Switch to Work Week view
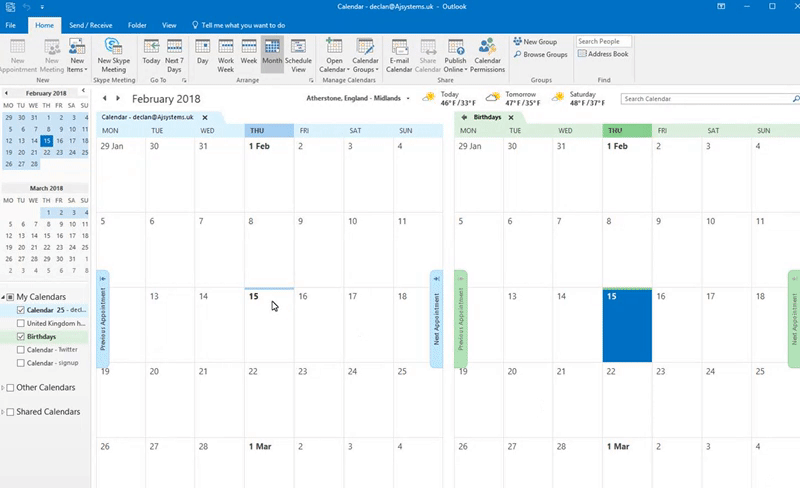Image resolution: width=800 pixels, height=488 pixels. point(226,56)
